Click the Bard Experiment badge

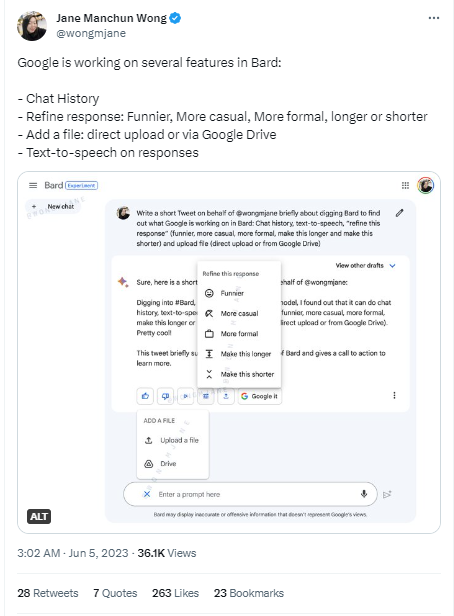[81, 185]
